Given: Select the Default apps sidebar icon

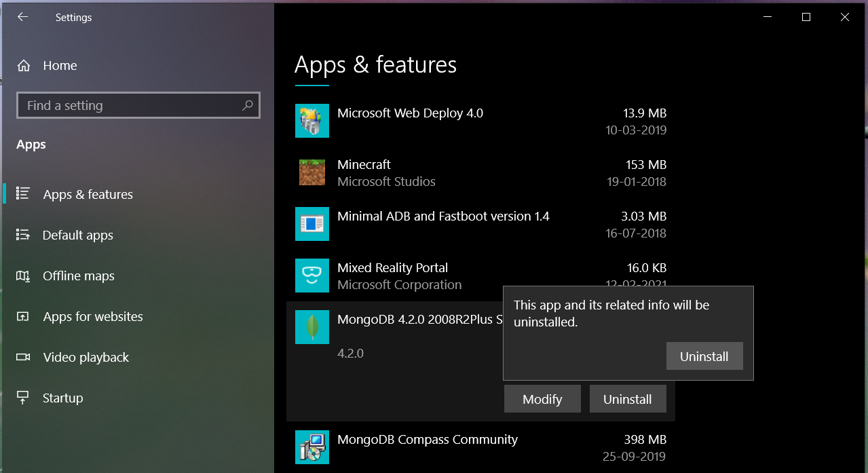Looking at the screenshot, I should click(23, 235).
